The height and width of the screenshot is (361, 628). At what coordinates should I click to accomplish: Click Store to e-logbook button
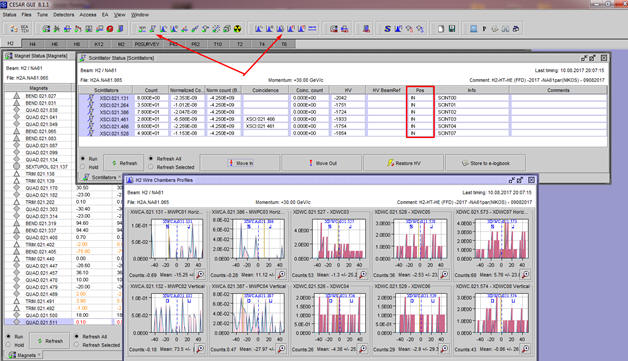[485, 163]
